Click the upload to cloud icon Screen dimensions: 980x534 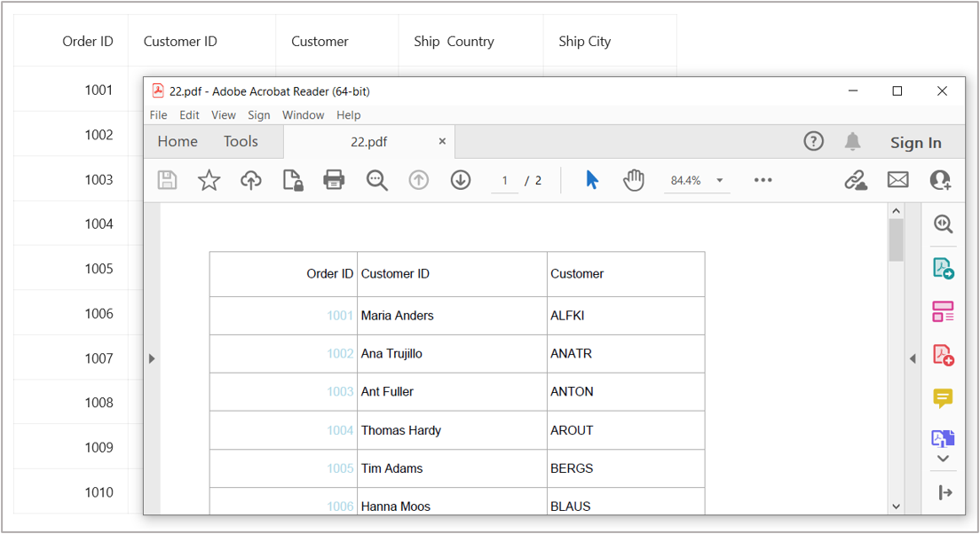[251, 180]
